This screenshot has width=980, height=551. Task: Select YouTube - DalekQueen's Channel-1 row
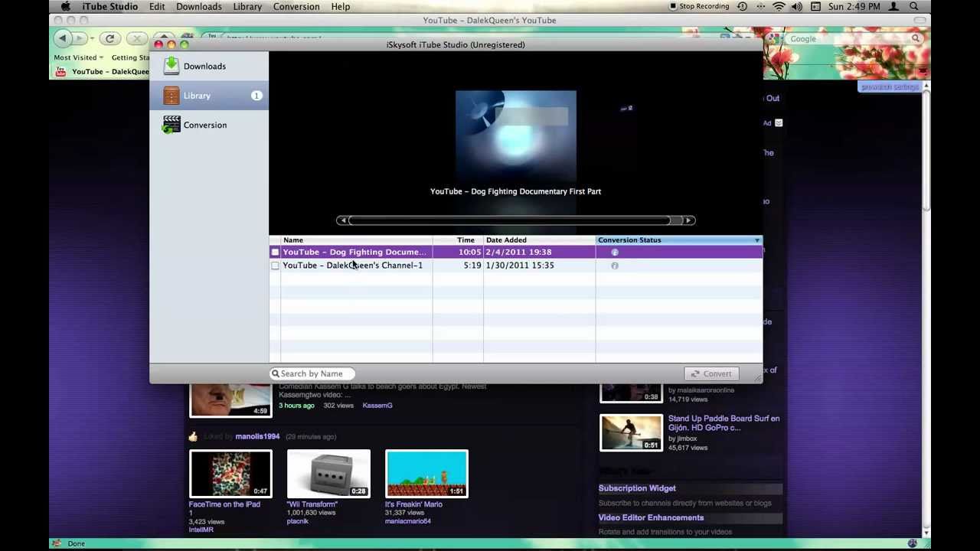coord(515,266)
